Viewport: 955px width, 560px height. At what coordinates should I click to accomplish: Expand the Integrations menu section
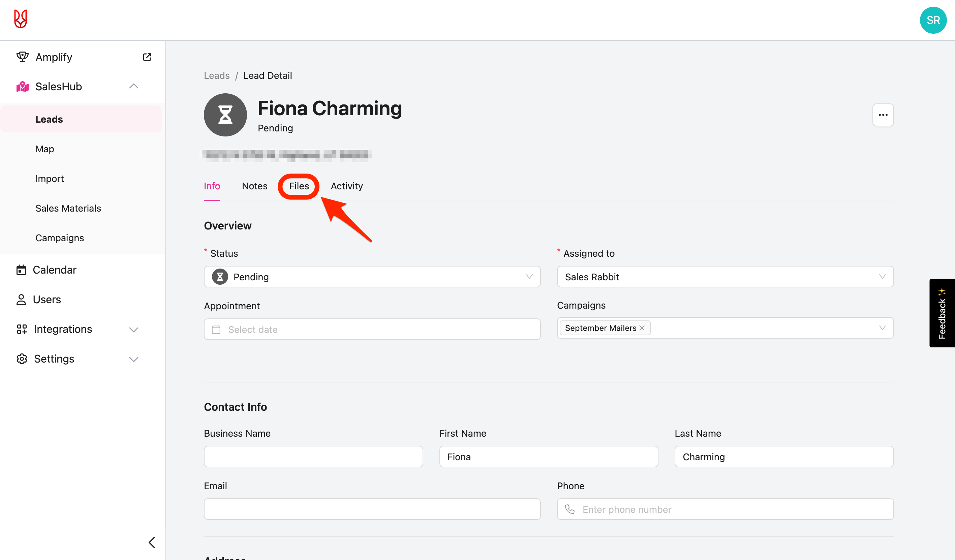pos(133,329)
